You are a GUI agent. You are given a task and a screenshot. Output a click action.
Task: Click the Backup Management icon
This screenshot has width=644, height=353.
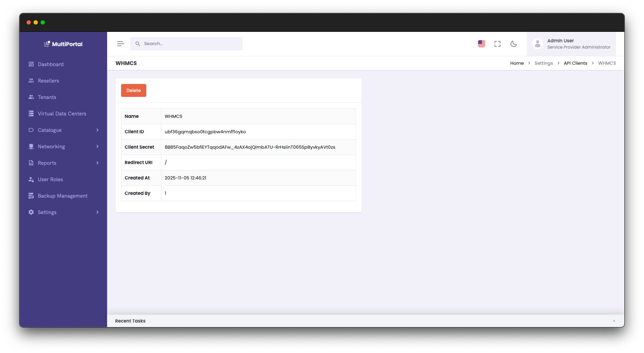coord(31,196)
